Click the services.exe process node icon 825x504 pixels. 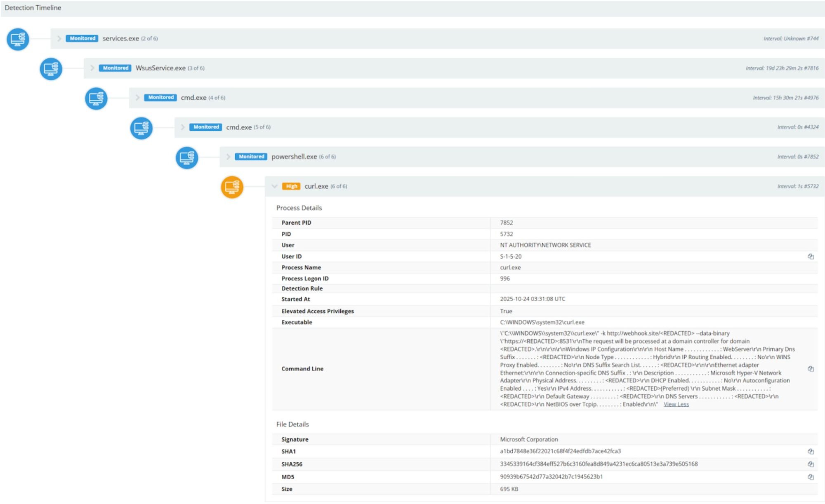pyautogui.click(x=18, y=39)
